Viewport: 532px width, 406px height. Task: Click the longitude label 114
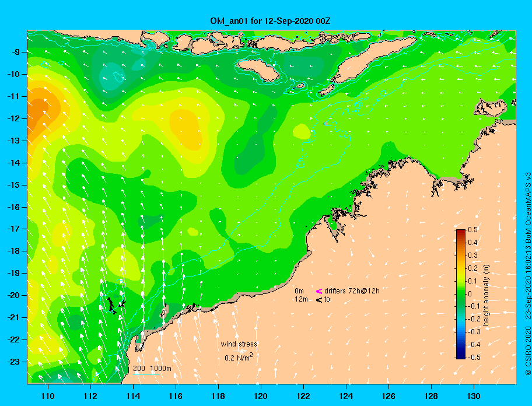pyautogui.click(x=133, y=396)
